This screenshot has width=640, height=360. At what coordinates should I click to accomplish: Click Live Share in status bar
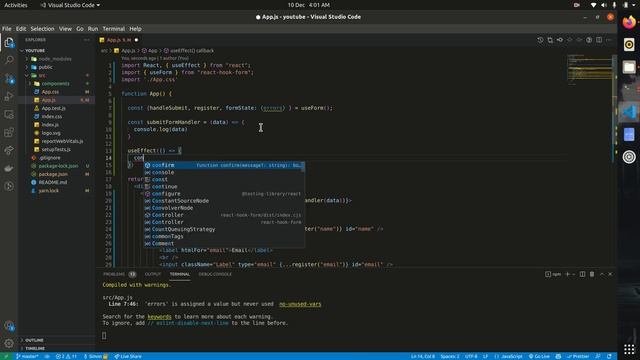click(x=128, y=356)
